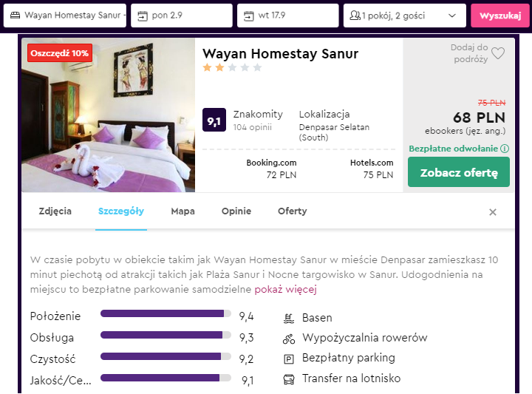Click the Zobacz ofertę button
This screenshot has width=532, height=394.
point(459,172)
